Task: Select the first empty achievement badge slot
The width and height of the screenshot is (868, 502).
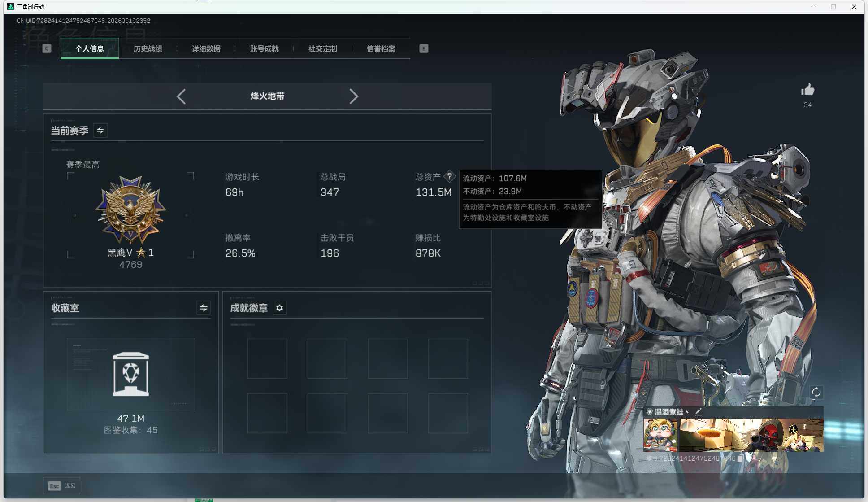Action: pos(267,358)
